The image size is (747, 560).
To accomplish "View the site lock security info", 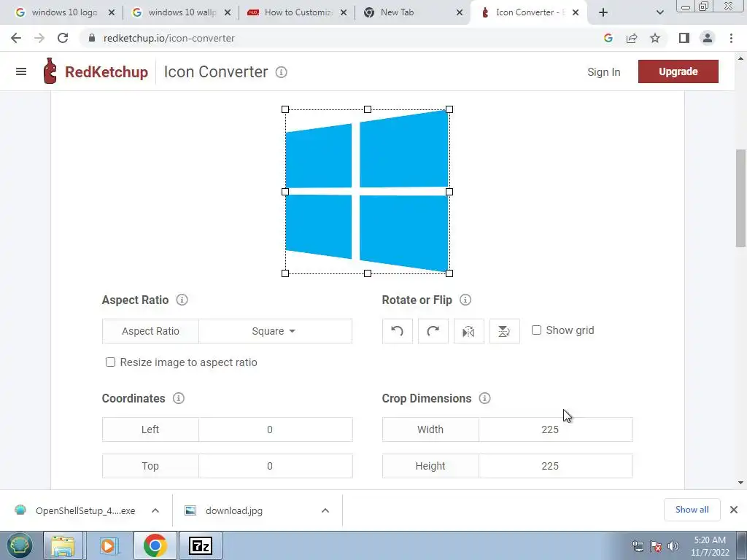I will tap(91, 38).
